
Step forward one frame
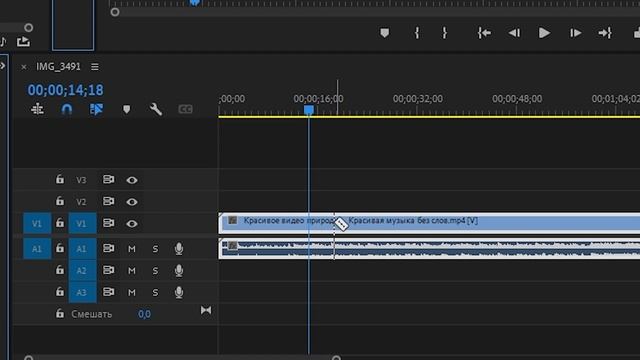click(x=576, y=33)
